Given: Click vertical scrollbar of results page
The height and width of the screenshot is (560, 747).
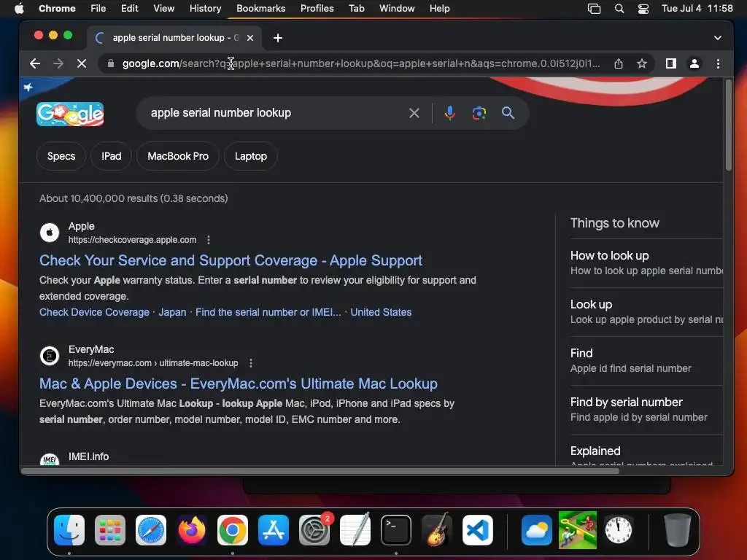Looking at the screenshot, I should coord(729,126).
